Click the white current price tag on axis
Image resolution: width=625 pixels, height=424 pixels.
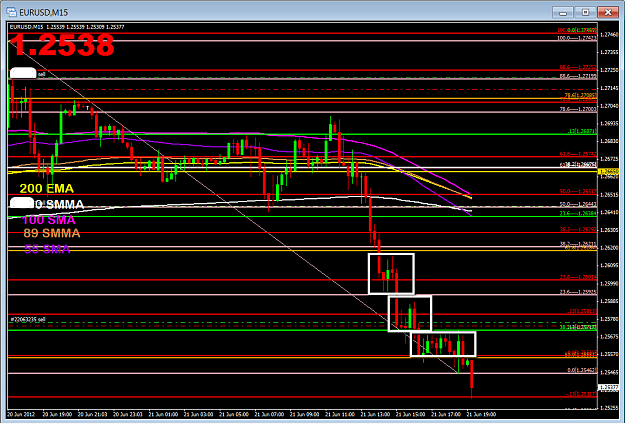coord(609,387)
